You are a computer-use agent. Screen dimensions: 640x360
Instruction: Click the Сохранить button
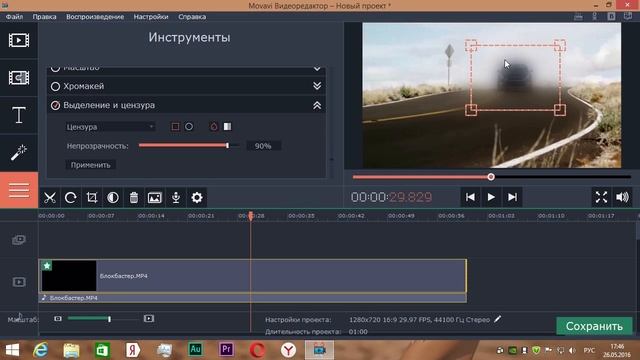594,326
